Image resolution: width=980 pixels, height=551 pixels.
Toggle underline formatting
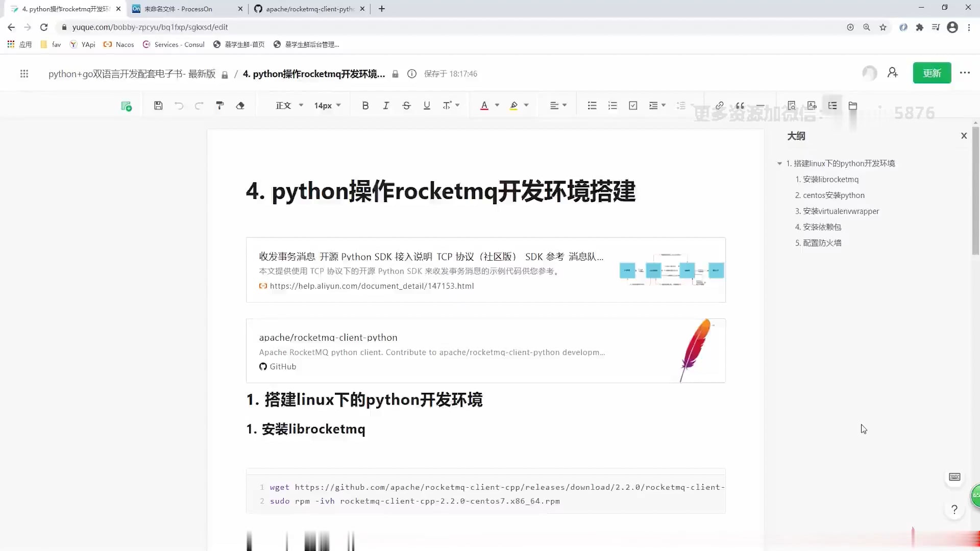(x=427, y=105)
